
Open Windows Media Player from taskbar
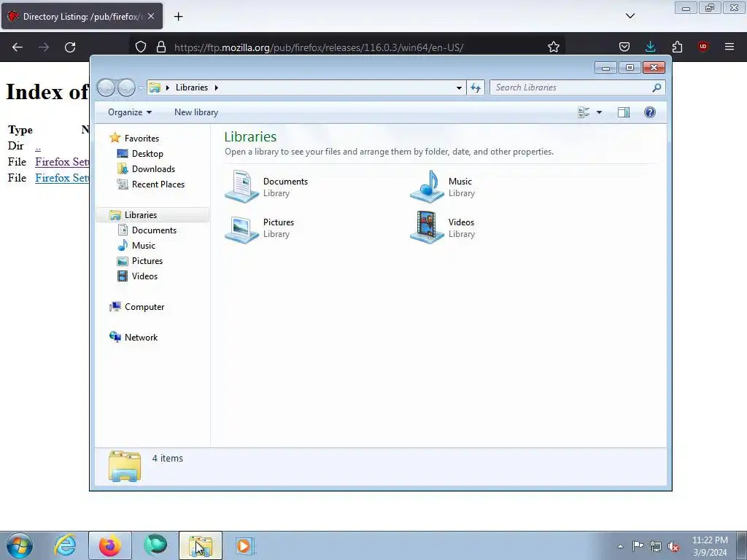(x=244, y=545)
